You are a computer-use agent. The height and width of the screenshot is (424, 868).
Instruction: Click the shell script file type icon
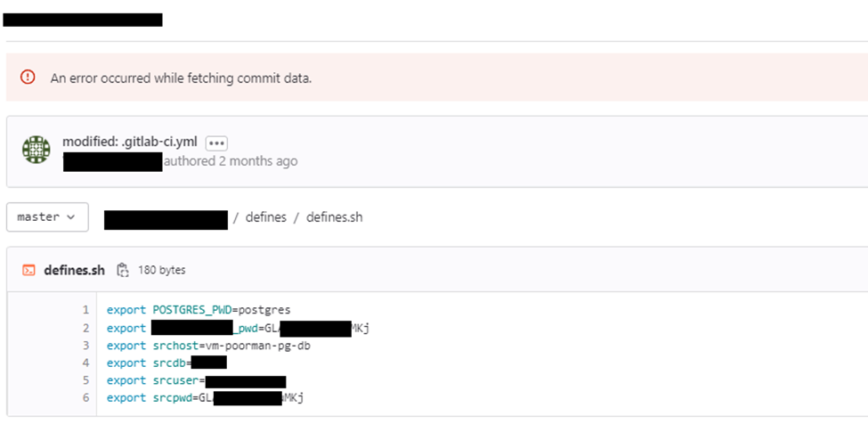click(x=28, y=270)
